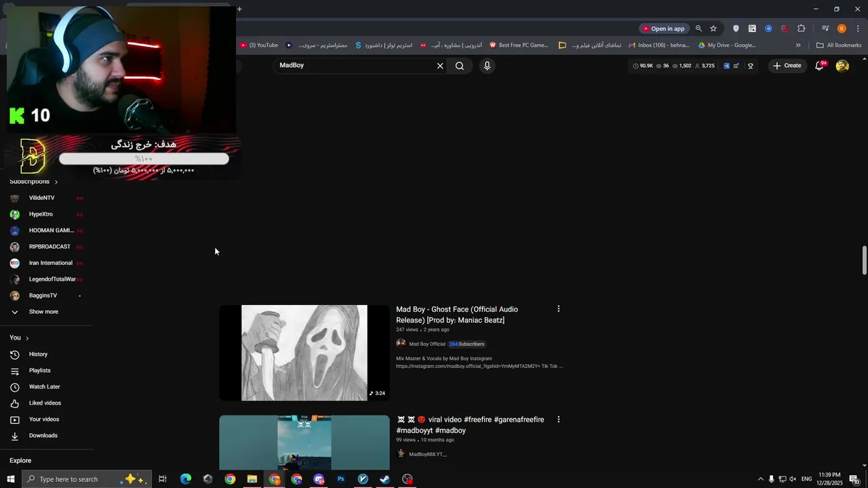Click the shield extension icon
868x488 pixels.
click(x=736, y=28)
